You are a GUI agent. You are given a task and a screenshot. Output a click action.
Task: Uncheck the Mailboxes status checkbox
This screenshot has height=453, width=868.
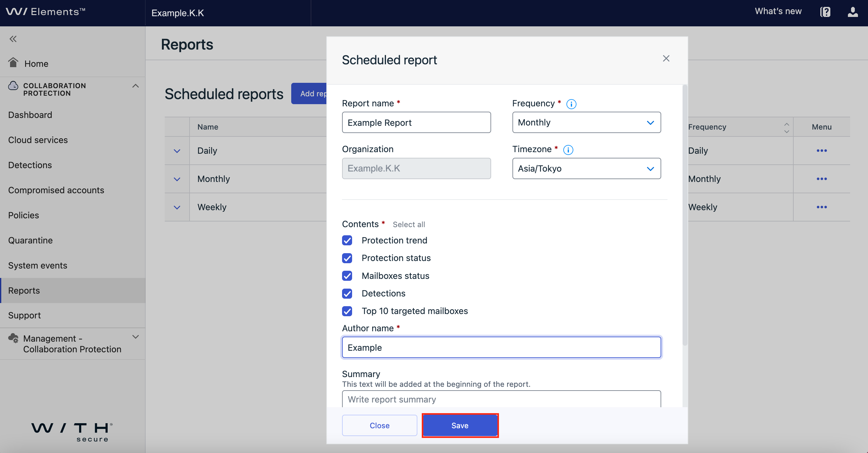[347, 276]
